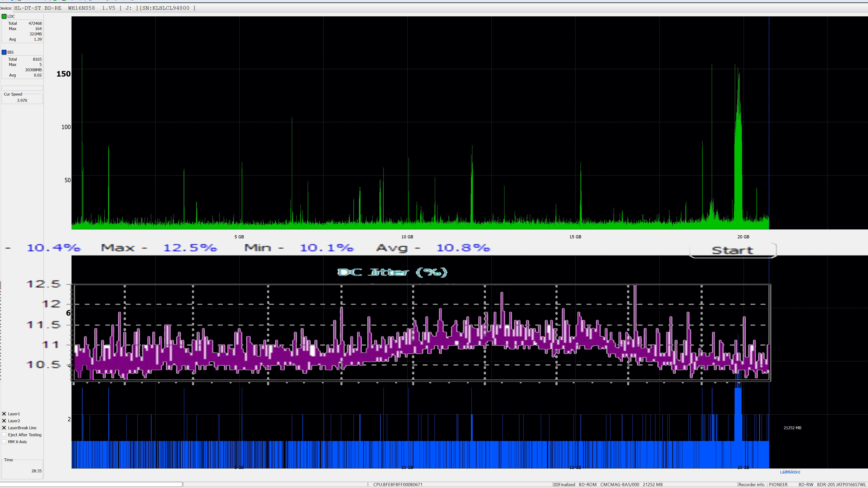The height and width of the screenshot is (488, 868).
Task: Click the LDC Total value 472468
Action: (35, 23)
